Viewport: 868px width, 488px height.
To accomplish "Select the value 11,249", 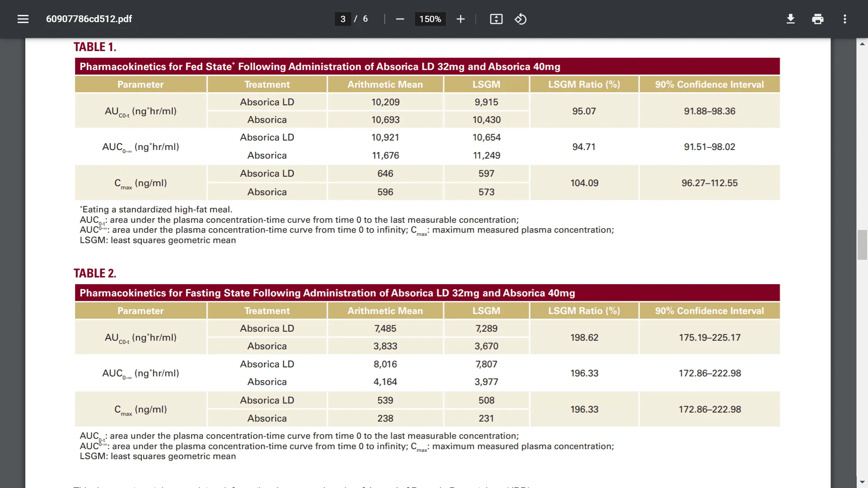I will point(487,155).
